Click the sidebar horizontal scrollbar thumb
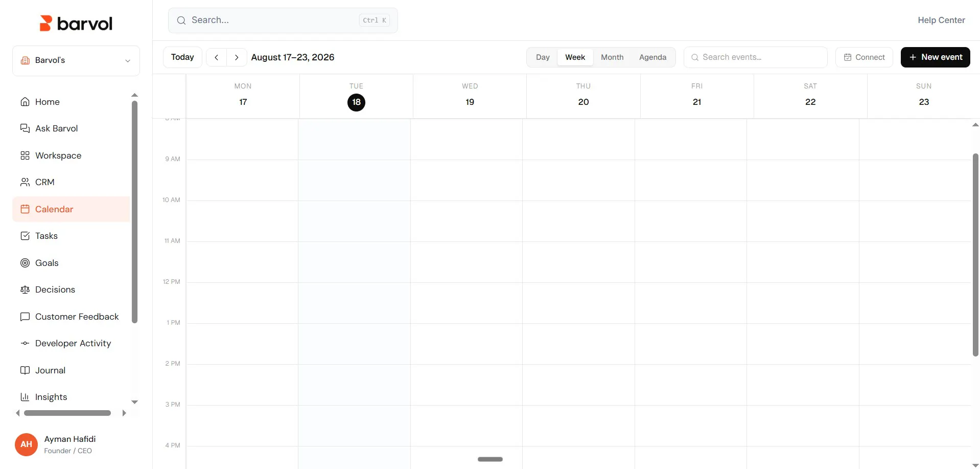This screenshot has width=980, height=469. (67, 413)
